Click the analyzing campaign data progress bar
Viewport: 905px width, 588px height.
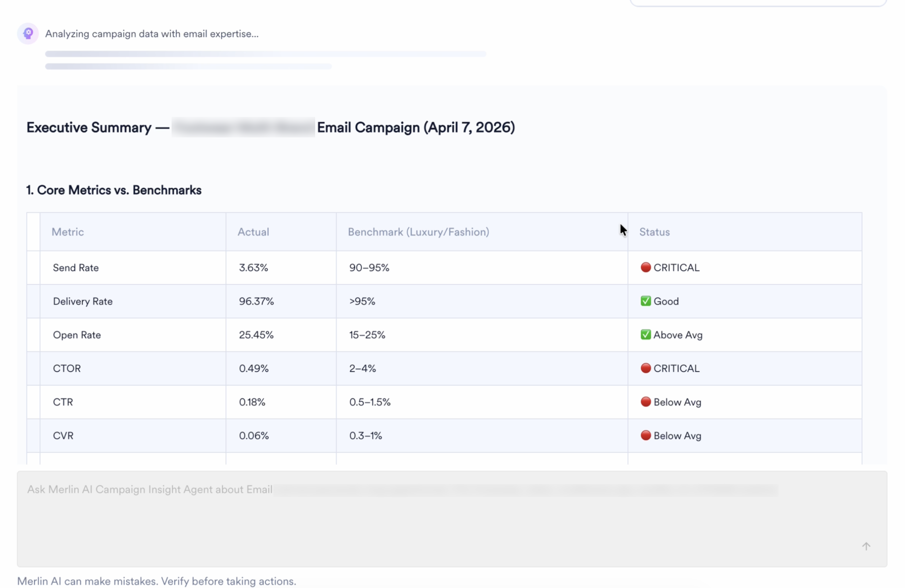point(266,54)
